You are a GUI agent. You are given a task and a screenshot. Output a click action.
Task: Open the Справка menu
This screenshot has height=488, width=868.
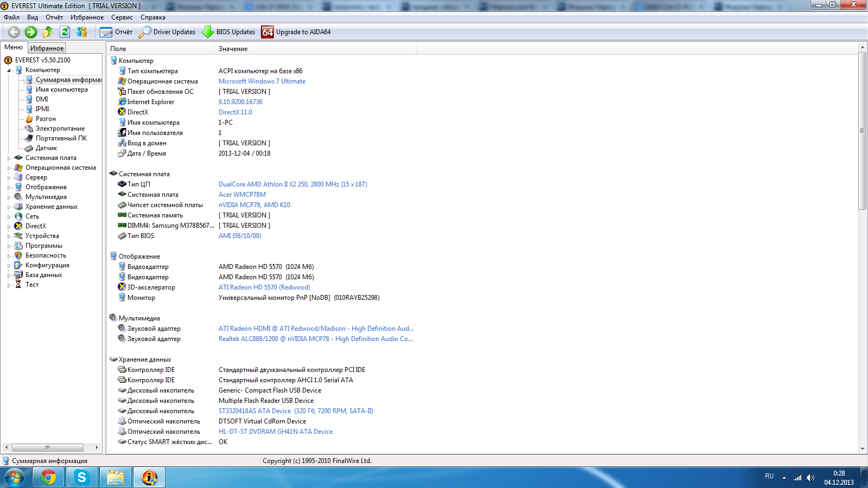pos(152,17)
